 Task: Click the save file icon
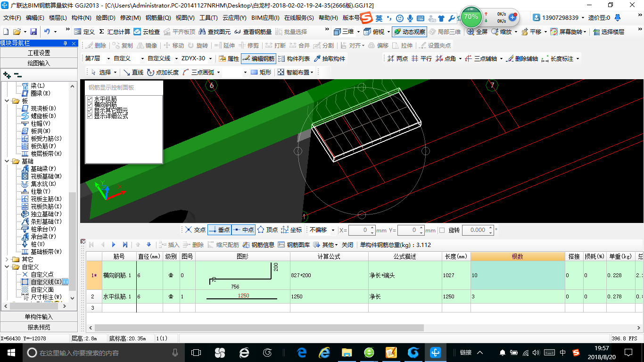coord(33,32)
